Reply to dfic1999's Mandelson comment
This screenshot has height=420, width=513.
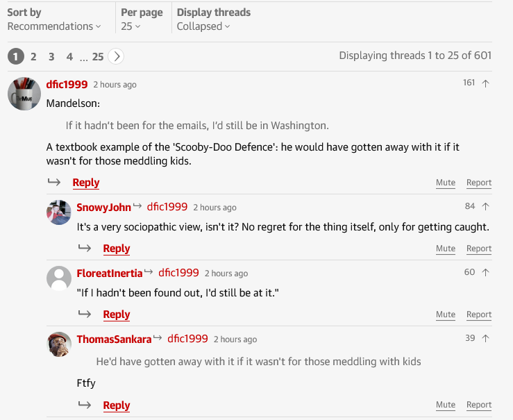86,183
